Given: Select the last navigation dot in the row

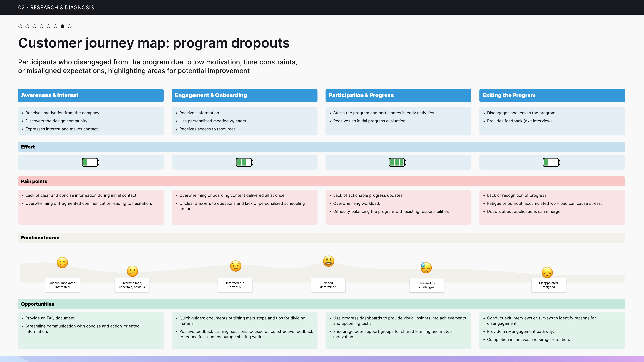Looking at the screenshot, I should point(70,26).
